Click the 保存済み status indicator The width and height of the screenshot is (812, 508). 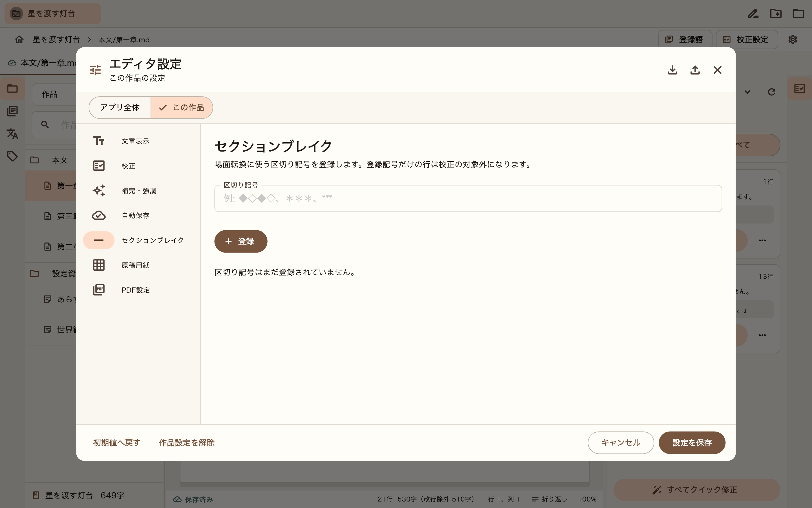tap(193, 499)
